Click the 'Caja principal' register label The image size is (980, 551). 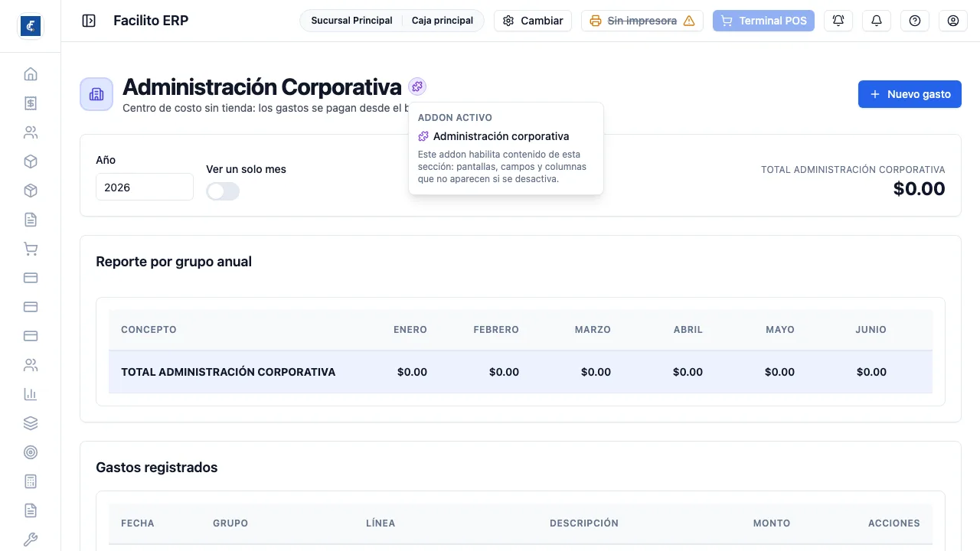[x=443, y=21]
